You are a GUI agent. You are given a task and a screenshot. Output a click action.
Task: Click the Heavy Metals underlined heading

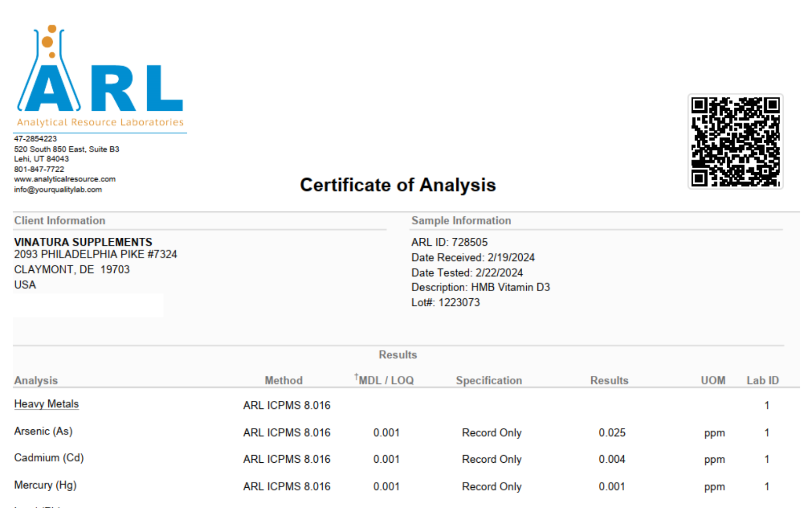[46, 404]
